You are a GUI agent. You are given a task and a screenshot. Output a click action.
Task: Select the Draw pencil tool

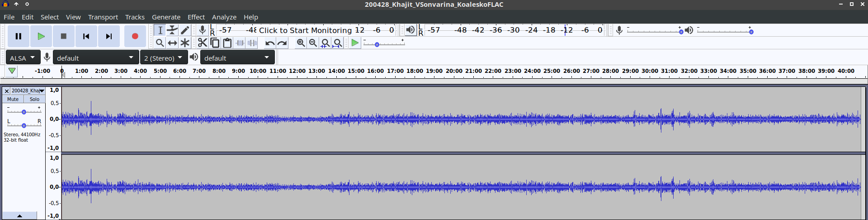[185, 30]
